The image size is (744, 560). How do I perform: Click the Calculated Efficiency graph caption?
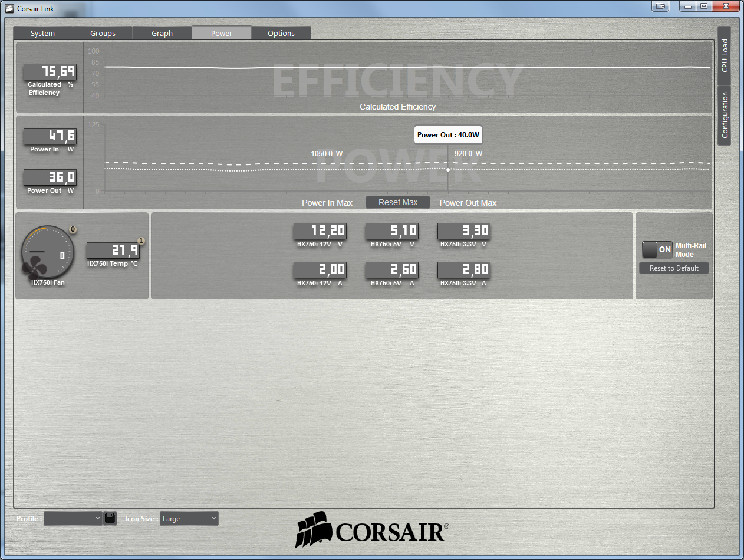point(398,107)
